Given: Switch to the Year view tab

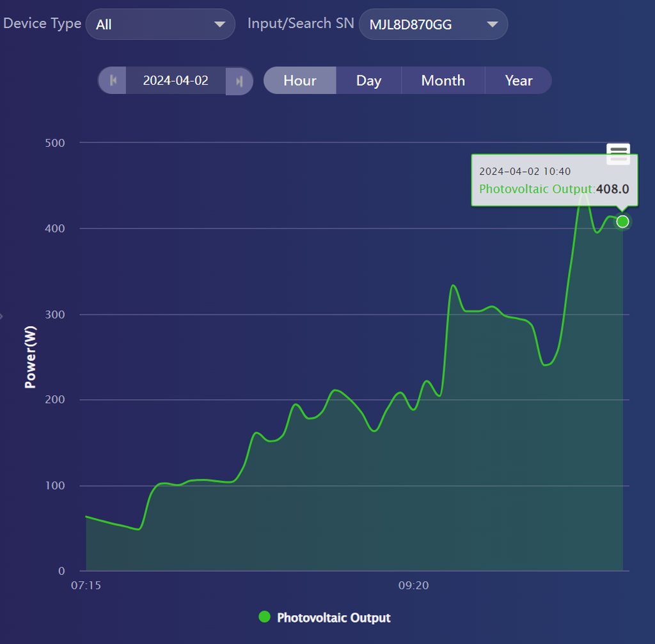Looking at the screenshot, I should point(518,81).
